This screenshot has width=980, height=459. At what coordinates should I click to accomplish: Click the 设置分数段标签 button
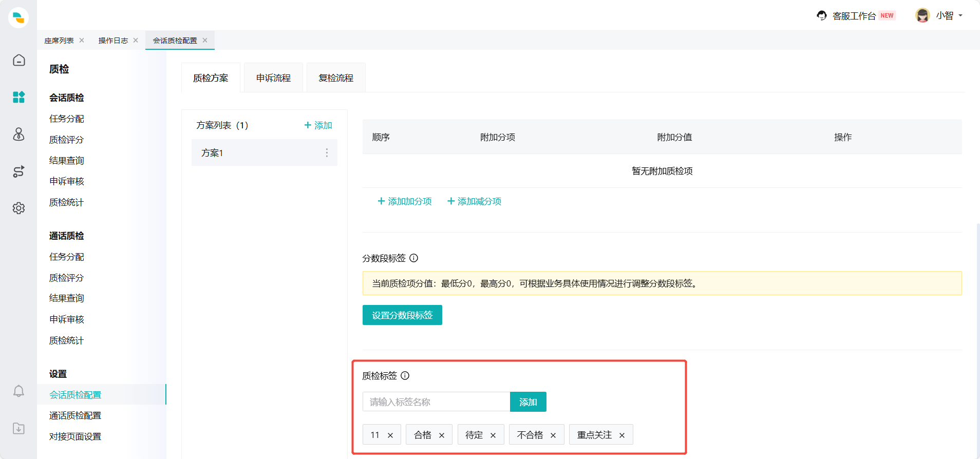click(402, 315)
